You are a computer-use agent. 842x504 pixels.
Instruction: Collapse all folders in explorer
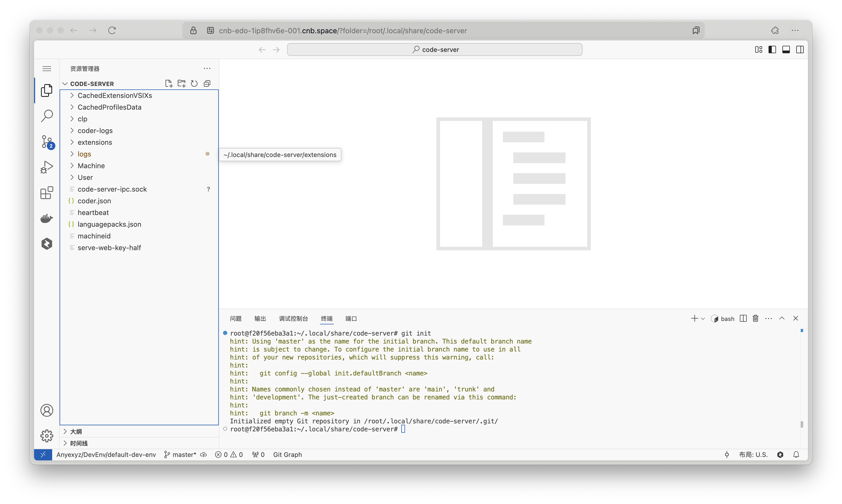pos(207,84)
